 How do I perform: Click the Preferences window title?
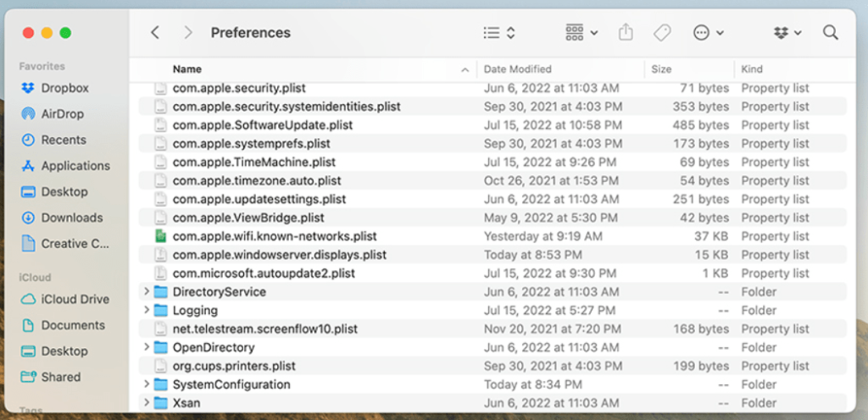point(250,33)
